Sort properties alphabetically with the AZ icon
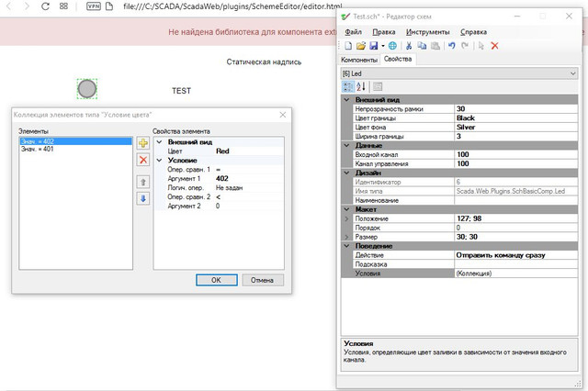The height and width of the screenshot is (391, 588). click(361, 87)
